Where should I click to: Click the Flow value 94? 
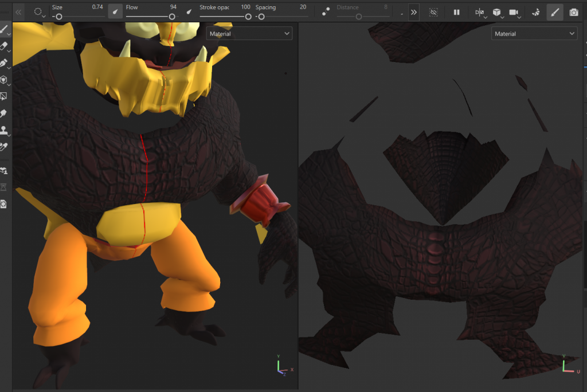tap(173, 7)
